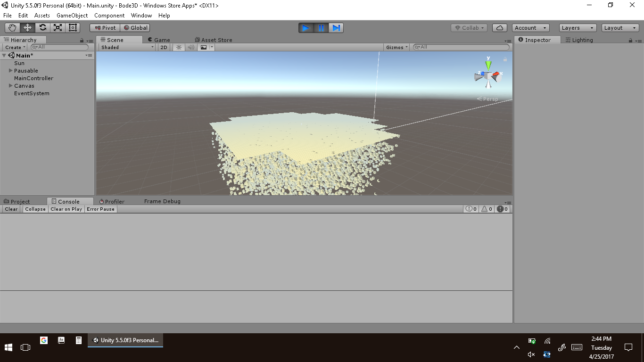The image size is (644, 362).
Task: Open the Cloud services icon
Action: (x=500, y=28)
